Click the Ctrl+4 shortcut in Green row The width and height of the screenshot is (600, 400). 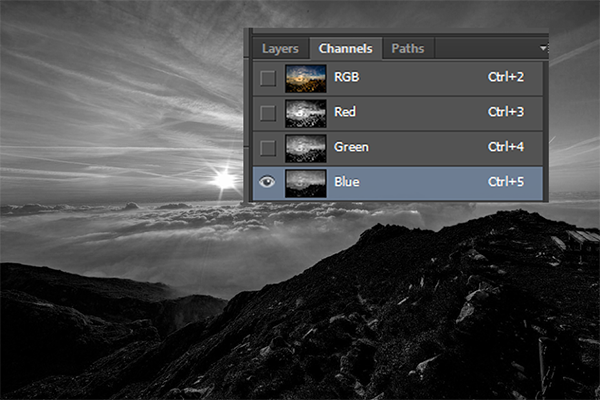click(507, 148)
